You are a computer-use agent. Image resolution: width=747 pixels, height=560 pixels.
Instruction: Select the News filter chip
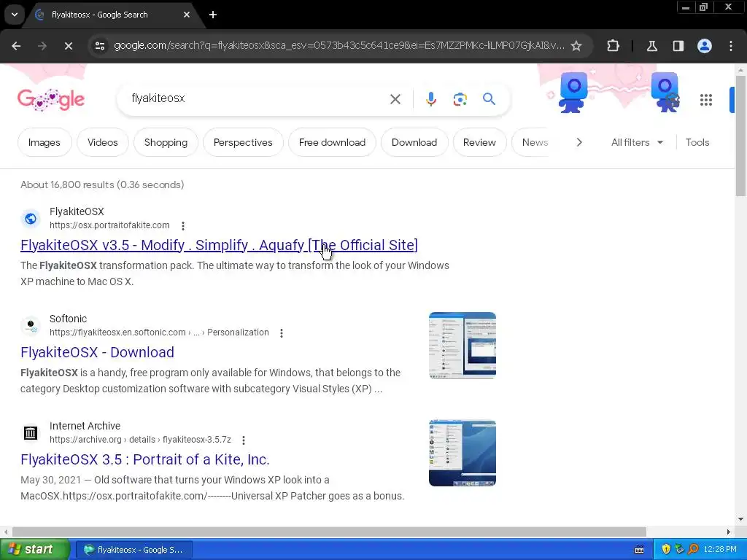[535, 142]
